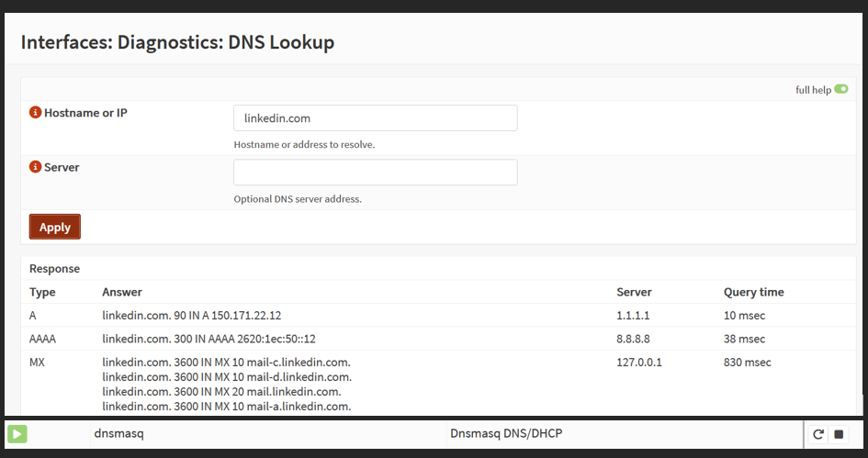The image size is (868, 458).
Task: Click the mail-c.linkedin.com MX record line
Action: (226, 363)
